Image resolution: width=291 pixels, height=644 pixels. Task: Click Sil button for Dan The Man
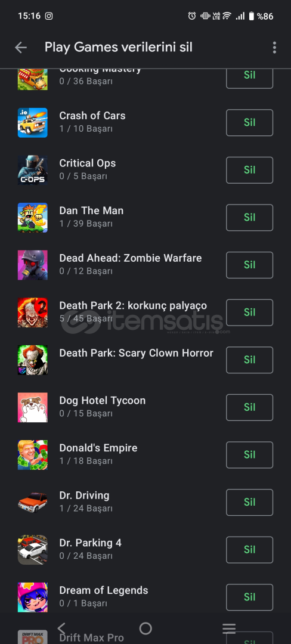(x=249, y=217)
